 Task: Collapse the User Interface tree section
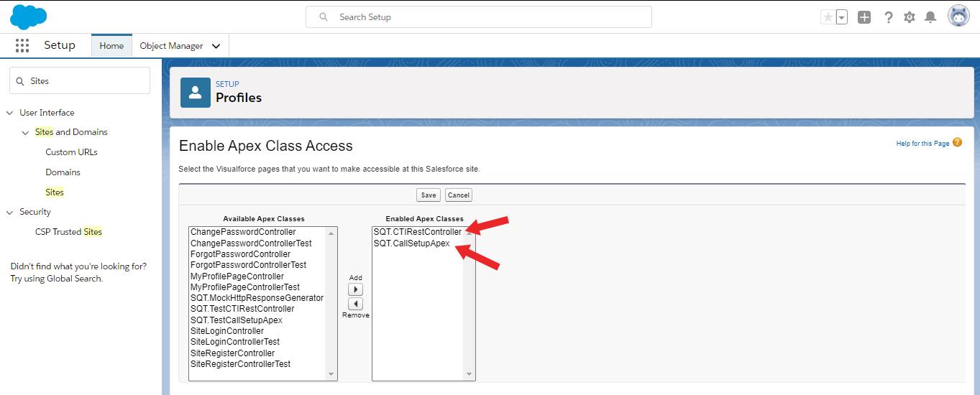click(10, 113)
